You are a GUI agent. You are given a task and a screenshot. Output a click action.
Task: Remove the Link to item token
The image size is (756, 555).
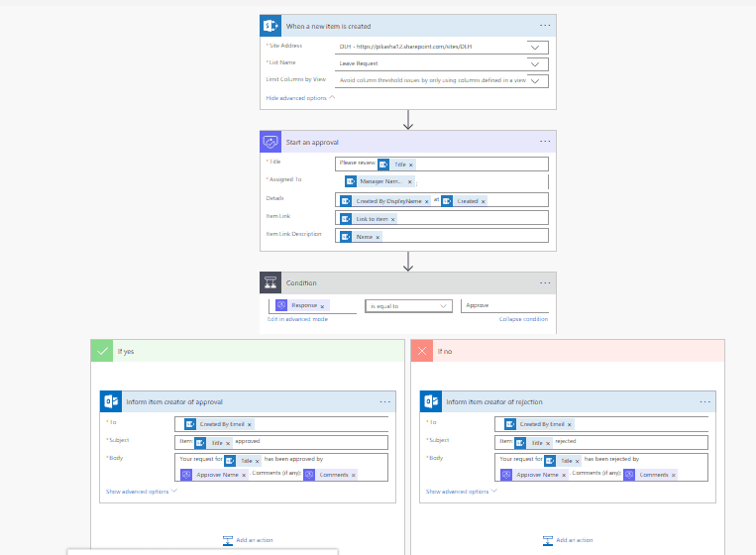click(x=393, y=219)
